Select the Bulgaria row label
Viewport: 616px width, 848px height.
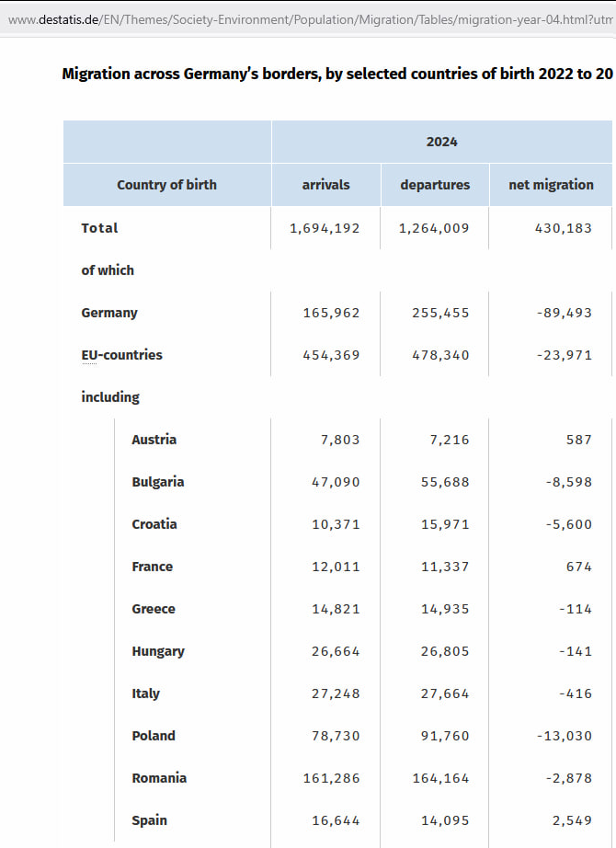[x=157, y=482]
